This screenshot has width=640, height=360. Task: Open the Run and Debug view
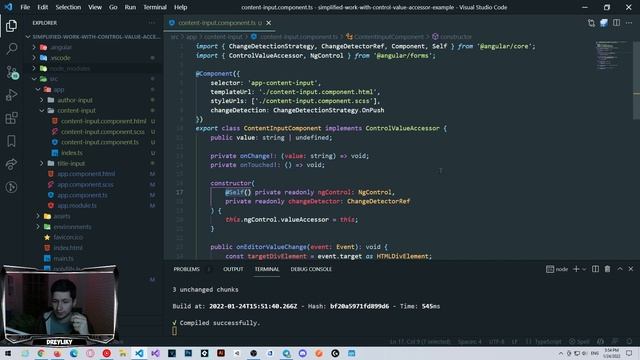click(x=11, y=95)
